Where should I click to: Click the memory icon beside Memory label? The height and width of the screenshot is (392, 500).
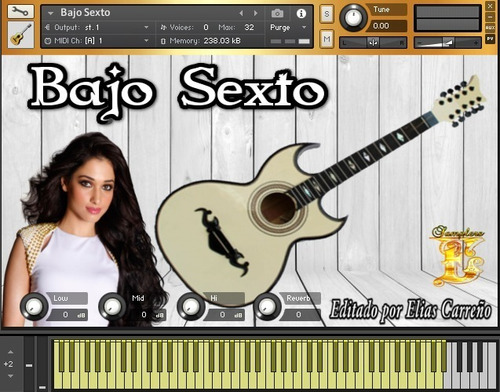163,41
